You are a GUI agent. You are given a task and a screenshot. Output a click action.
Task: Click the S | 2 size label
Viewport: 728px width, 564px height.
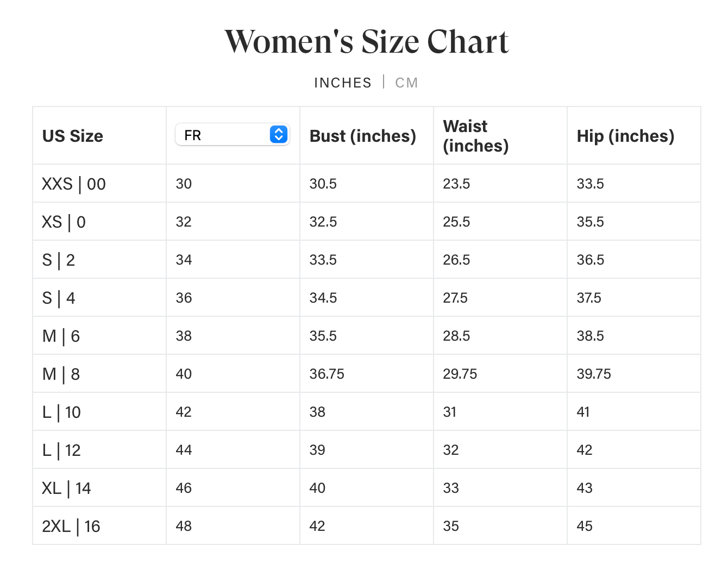coord(59,260)
